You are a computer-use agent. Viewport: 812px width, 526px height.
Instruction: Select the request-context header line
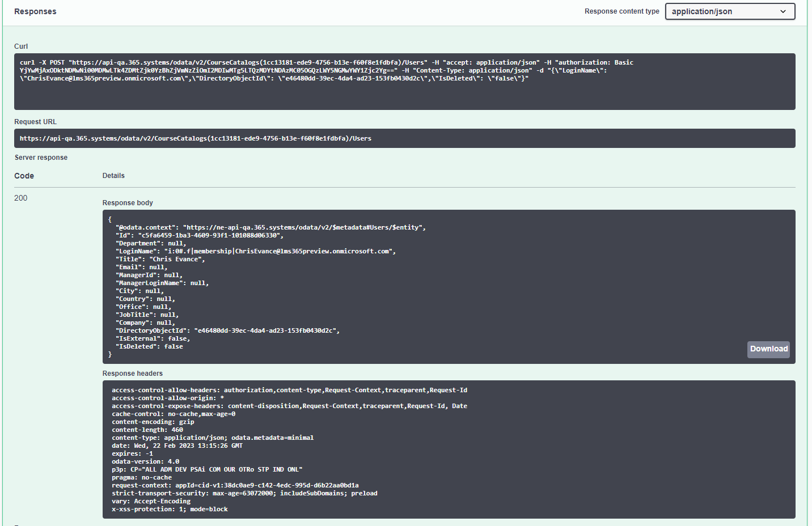tap(235, 485)
